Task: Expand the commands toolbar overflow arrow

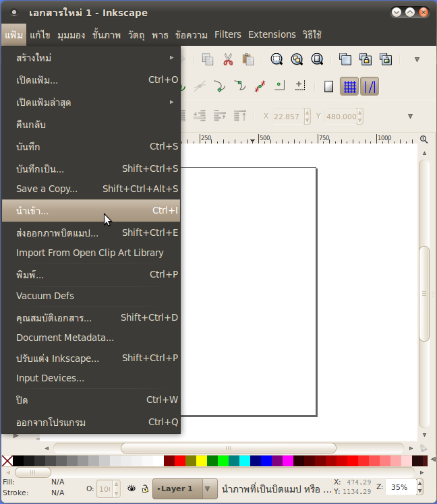Action: (417, 59)
